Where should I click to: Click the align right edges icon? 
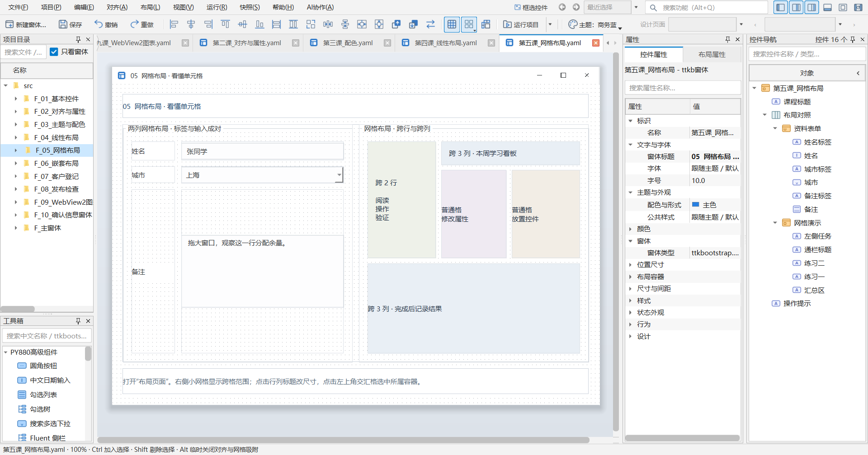click(208, 24)
